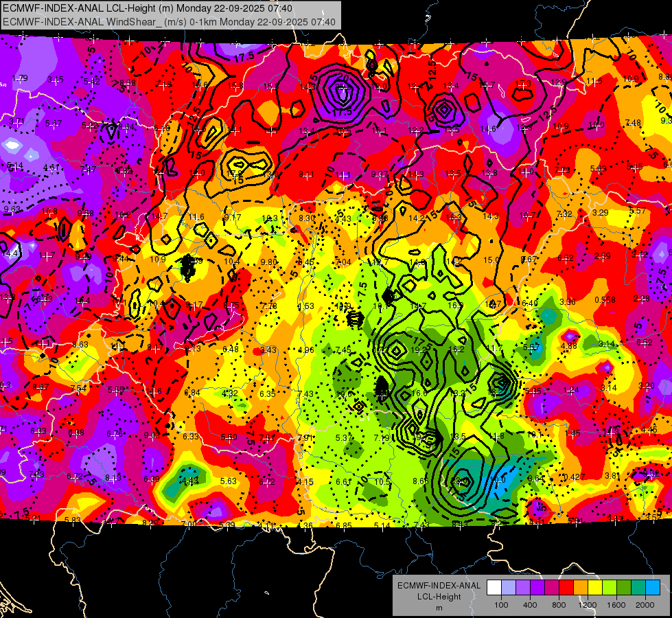This screenshot has width=672, height=618.
Task: Click the white legend swatch above 100
Action: coord(494,588)
